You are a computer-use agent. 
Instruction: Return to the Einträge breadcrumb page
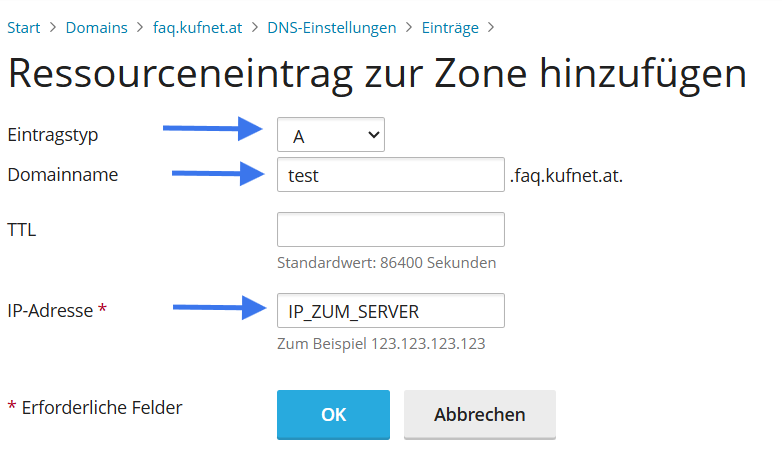click(451, 27)
